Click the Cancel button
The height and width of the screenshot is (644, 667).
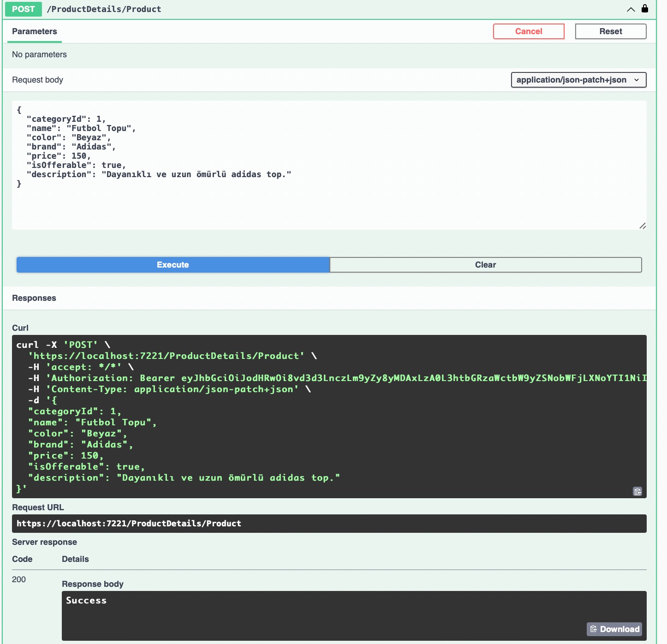pyautogui.click(x=528, y=31)
